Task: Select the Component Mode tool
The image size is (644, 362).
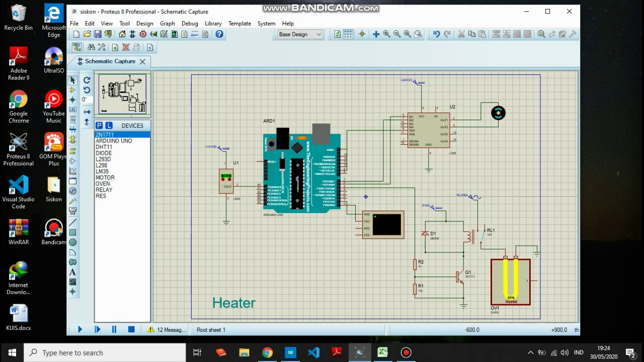Action: [72, 90]
